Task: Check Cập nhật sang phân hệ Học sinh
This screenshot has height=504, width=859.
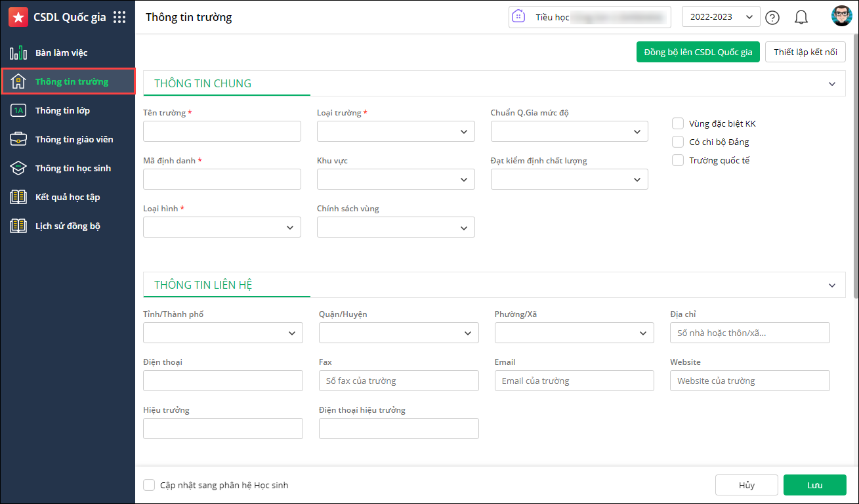Action: tap(149, 486)
